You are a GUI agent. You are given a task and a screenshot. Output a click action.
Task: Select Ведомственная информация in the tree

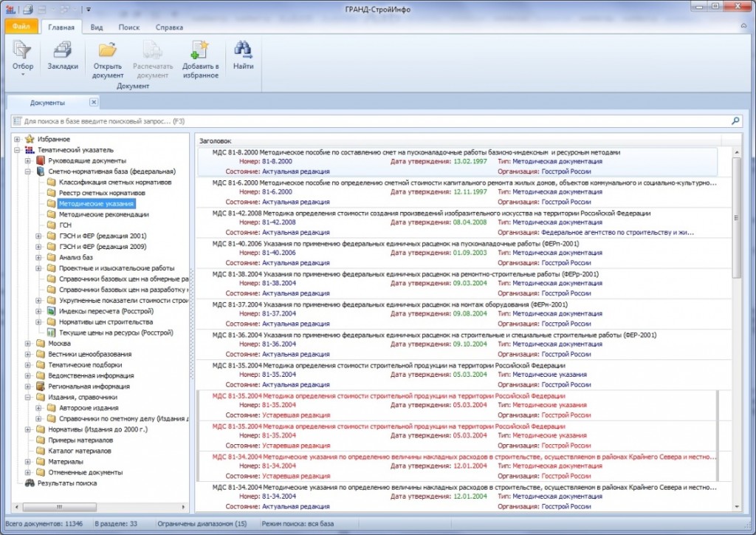[x=91, y=375]
